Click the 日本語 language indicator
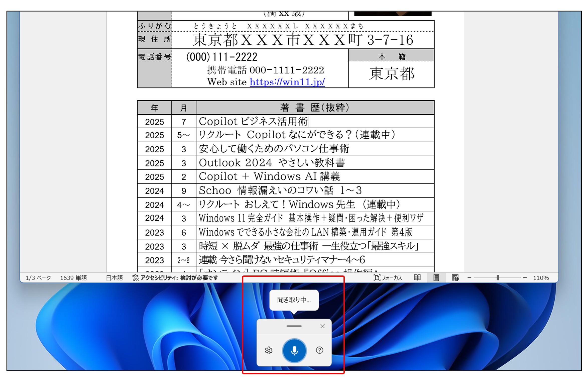This screenshot has width=588, height=382. (114, 278)
